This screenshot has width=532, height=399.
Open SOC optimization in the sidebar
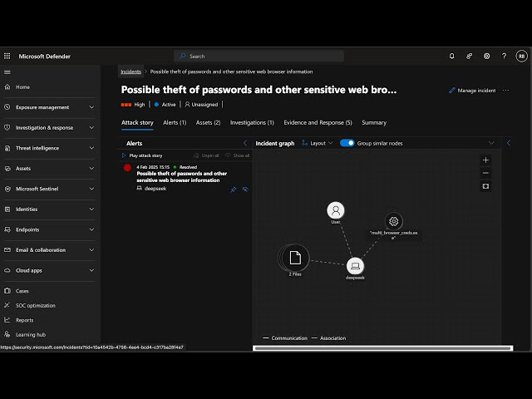click(x=35, y=305)
